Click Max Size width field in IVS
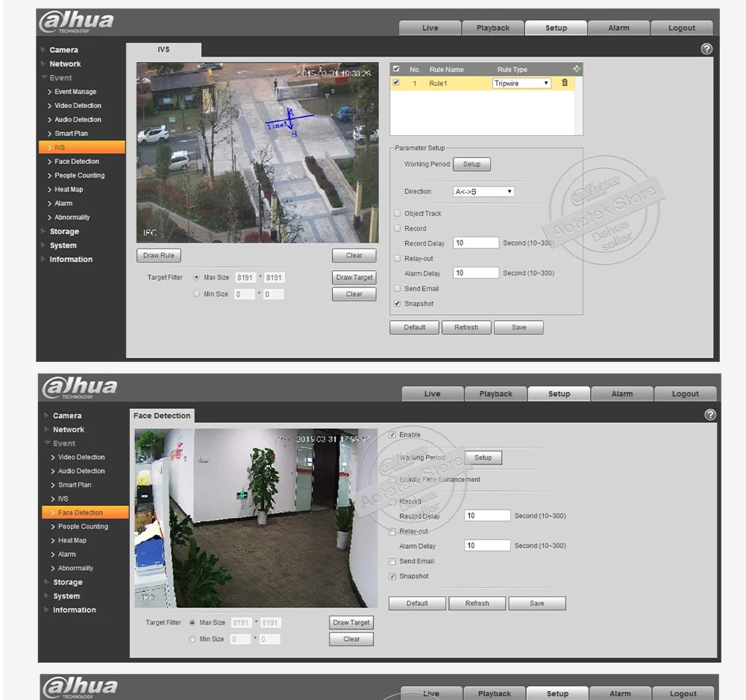 coord(245,278)
